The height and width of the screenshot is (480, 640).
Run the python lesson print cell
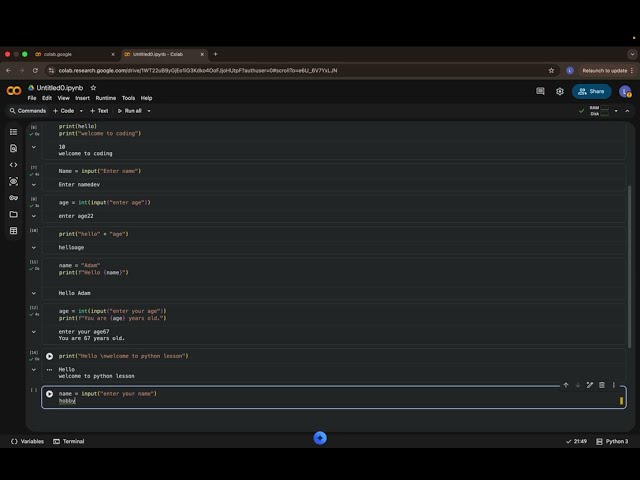tap(49, 356)
